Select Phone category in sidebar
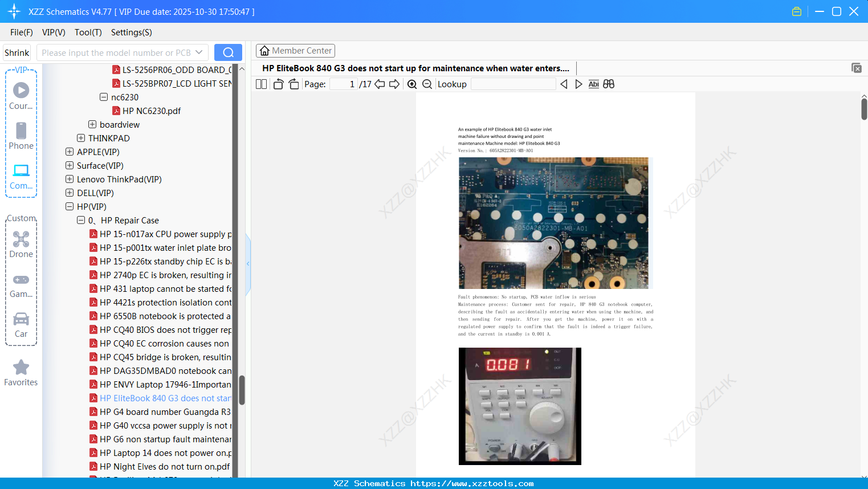Image resolution: width=868 pixels, height=489 pixels. click(x=21, y=136)
